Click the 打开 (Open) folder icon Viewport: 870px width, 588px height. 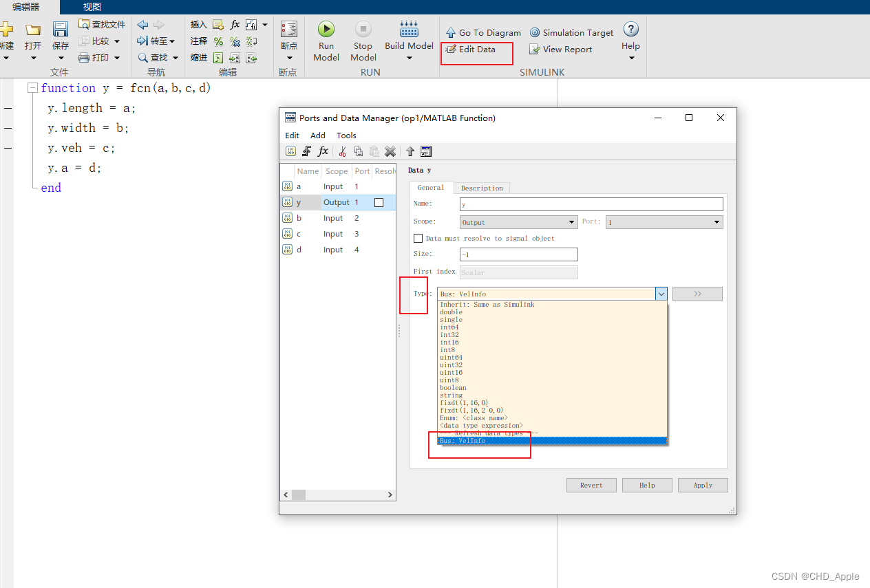point(32,30)
